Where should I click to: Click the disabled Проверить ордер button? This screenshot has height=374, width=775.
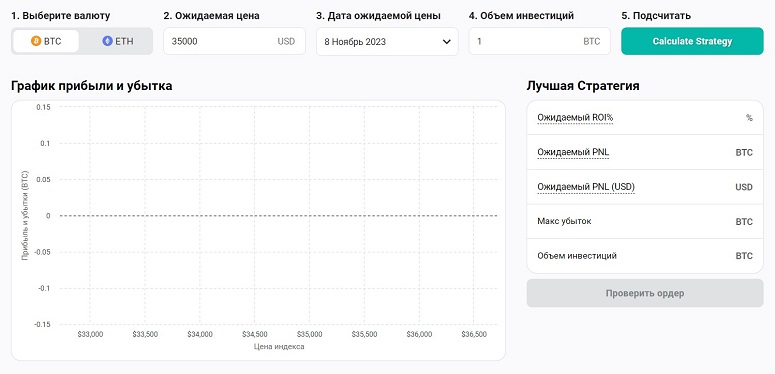point(645,293)
